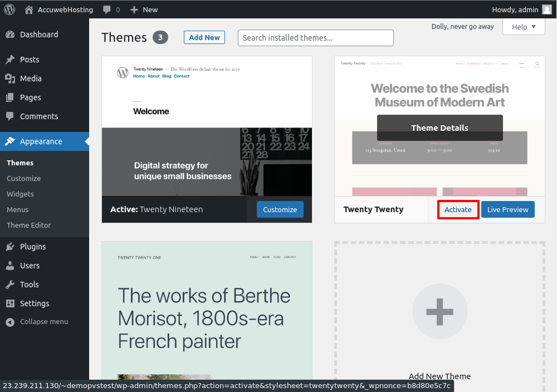Click the Active: Twenty Nineteen label
This screenshot has height=392, width=557.
(157, 209)
